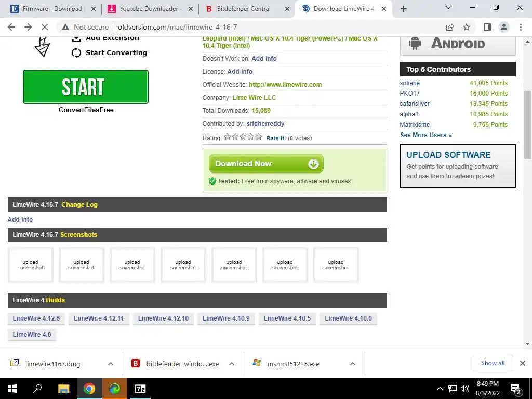Screen dimensions: 532x399
Task: Click Add info next to Doesn't Work on
Action: click(x=264, y=58)
